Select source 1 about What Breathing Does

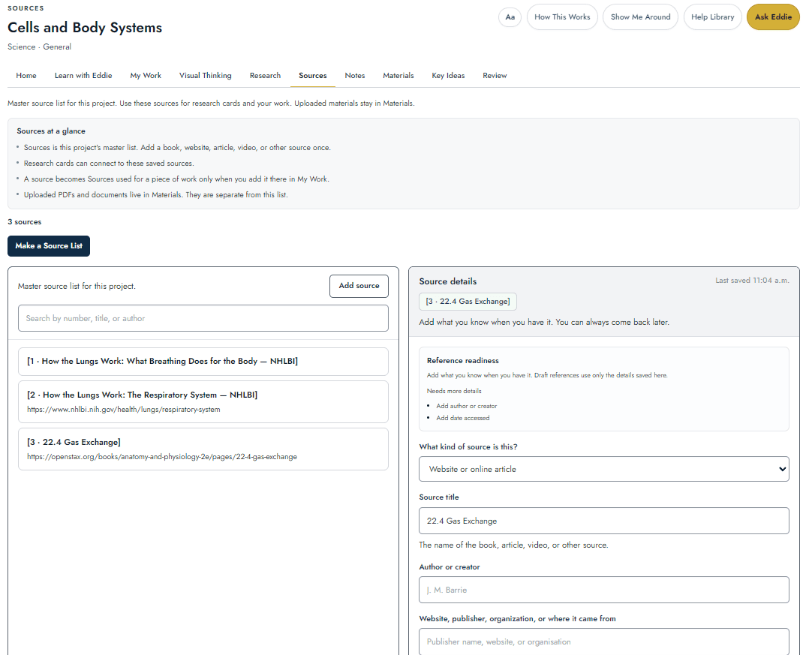tap(203, 362)
